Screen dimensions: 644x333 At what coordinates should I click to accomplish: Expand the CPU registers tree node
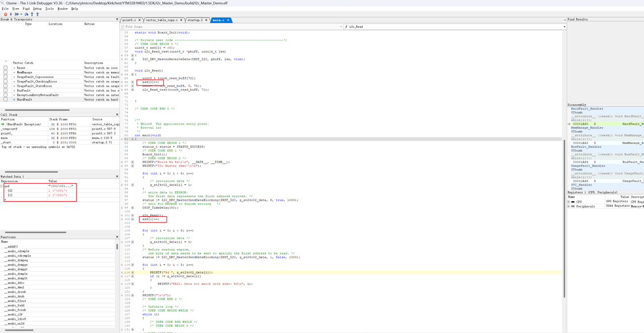(x=569, y=202)
